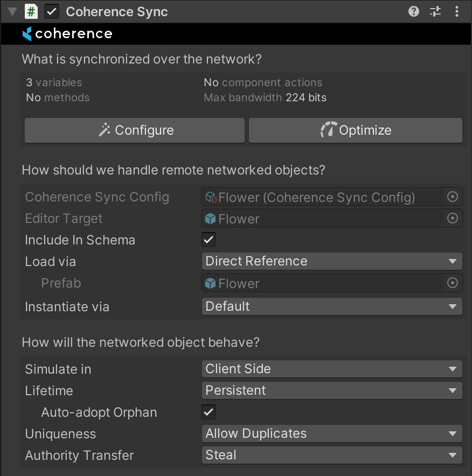Screen dimensions: 472x476
Task: Disable the Coherence Sync component checkbox
Action: pos(52,11)
